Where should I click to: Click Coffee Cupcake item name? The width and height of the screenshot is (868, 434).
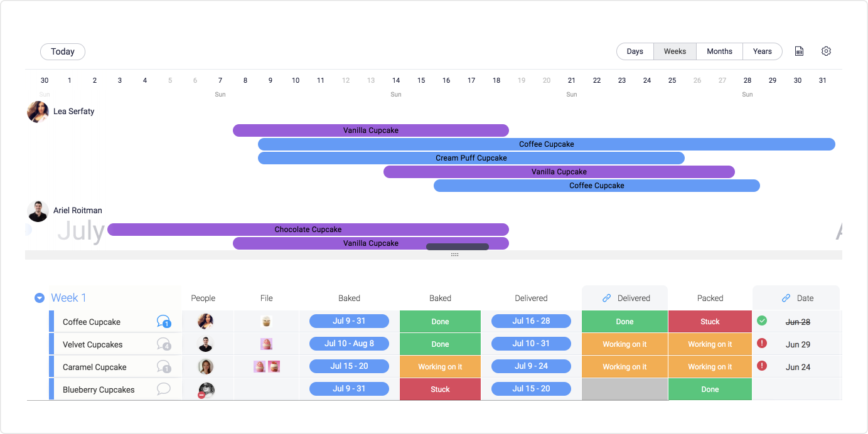92,322
